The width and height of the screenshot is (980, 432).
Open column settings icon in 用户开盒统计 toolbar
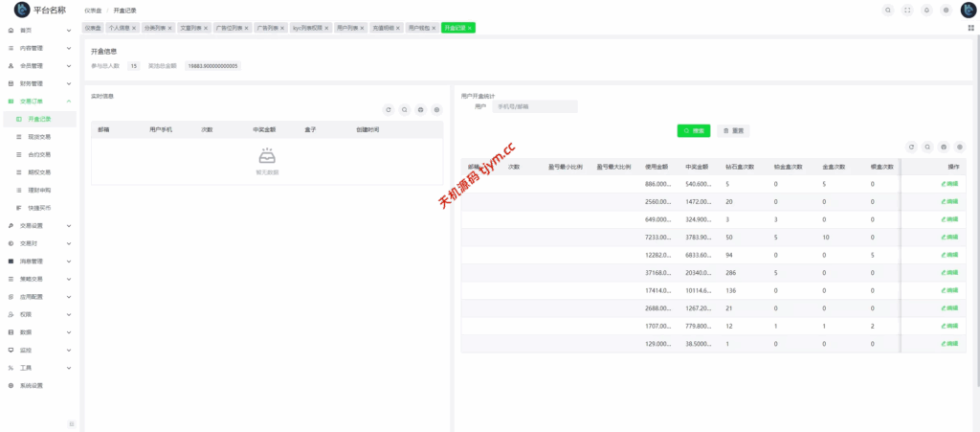pos(960,148)
